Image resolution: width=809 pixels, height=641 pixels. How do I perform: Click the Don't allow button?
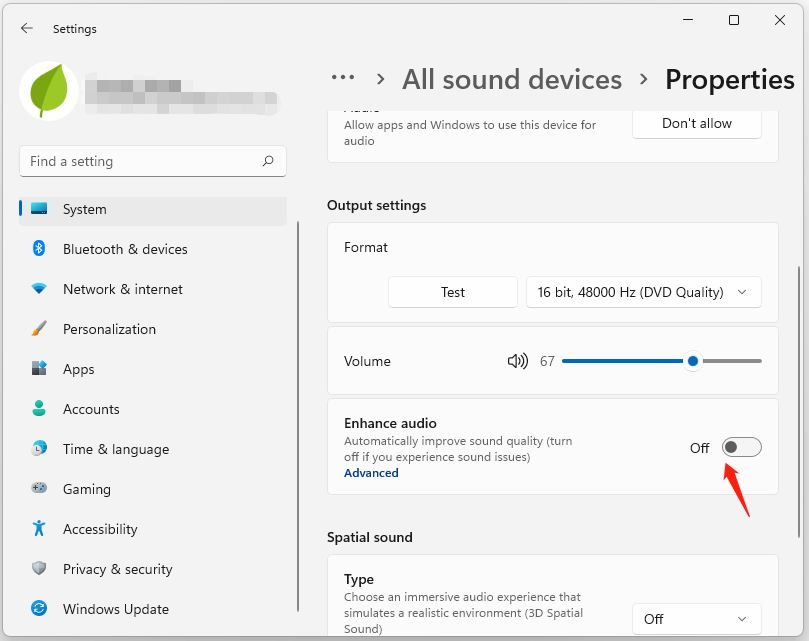696,124
